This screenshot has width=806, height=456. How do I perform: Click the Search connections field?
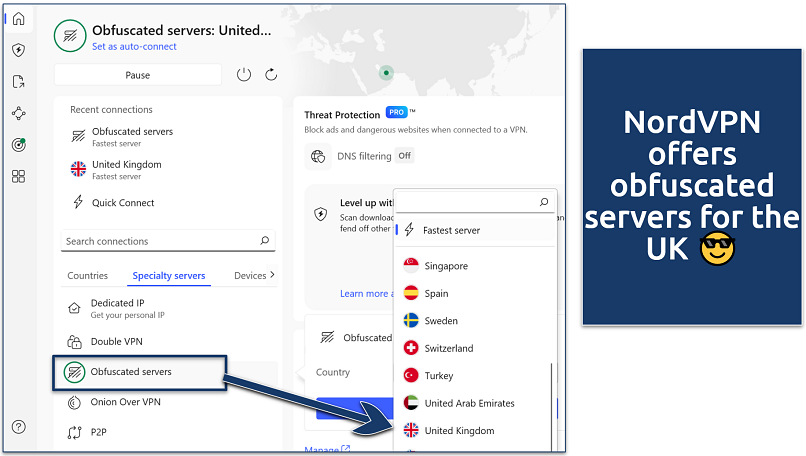(160, 241)
